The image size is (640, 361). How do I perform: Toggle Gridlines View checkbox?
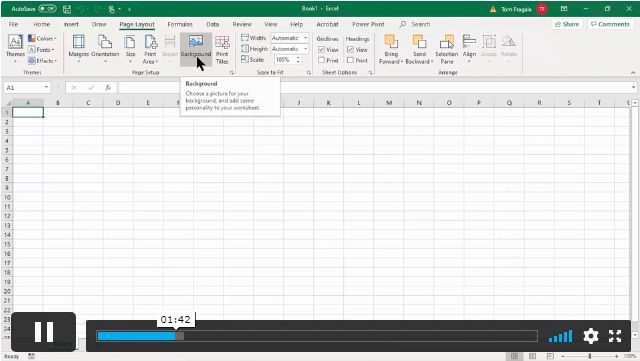(x=321, y=49)
